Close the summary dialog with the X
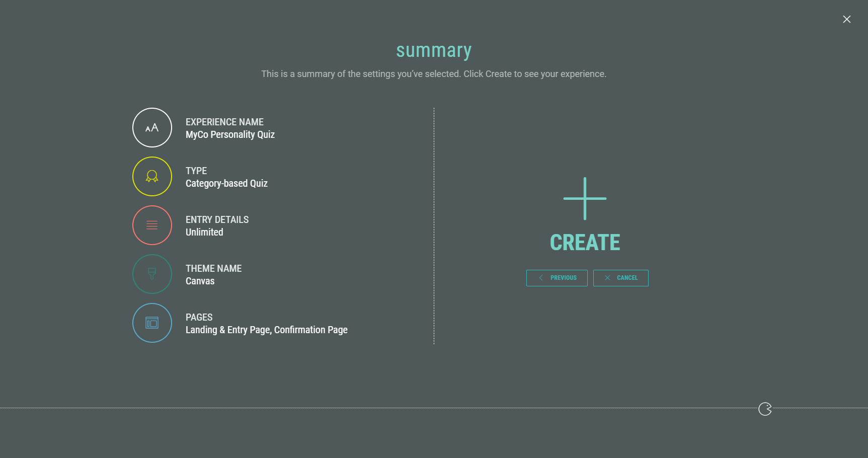Viewport: 868px width, 458px height. point(847,19)
